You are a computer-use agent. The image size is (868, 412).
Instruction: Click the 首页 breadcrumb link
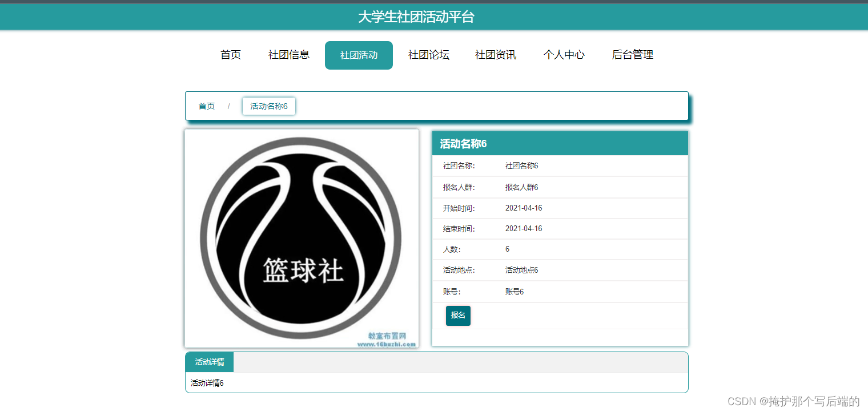click(x=207, y=106)
